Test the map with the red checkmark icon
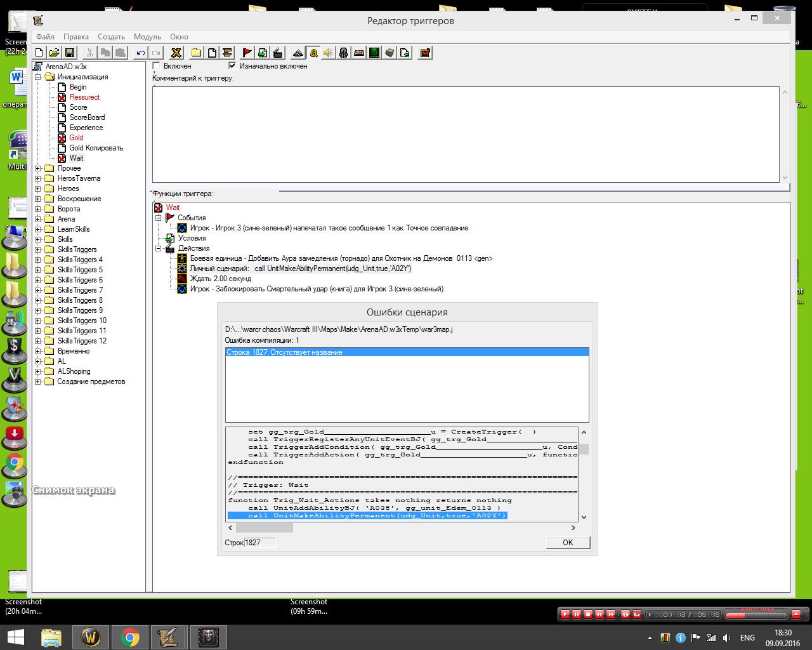 coord(426,53)
